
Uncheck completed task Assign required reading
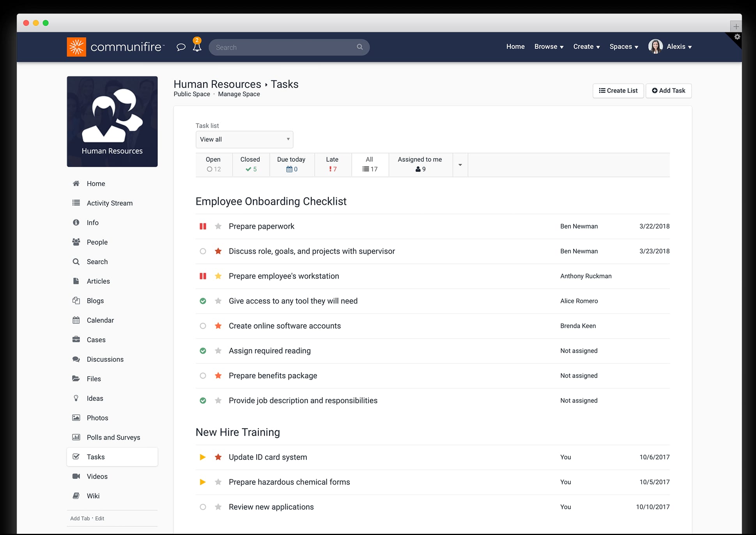[203, 351]
